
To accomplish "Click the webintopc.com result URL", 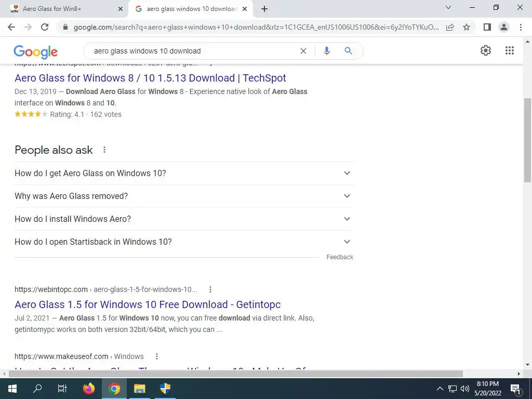I will (105, 289).
